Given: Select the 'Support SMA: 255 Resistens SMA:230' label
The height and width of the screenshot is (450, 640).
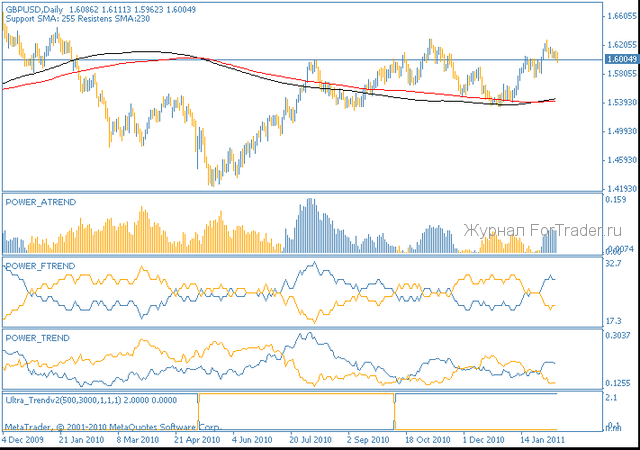Looking at the screenshot, I should pos(78,18).
